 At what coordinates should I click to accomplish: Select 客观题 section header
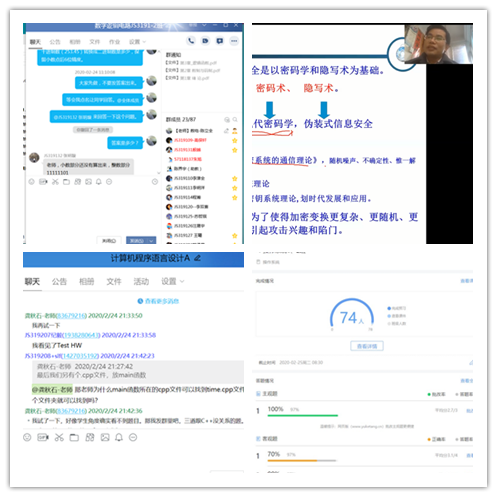(267, 439)
